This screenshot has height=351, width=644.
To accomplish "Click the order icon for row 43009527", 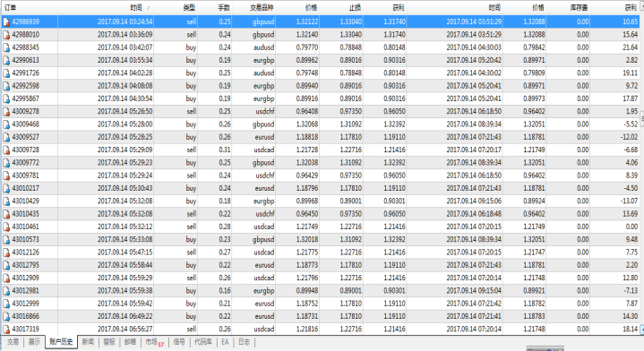I will pos(6,137).
